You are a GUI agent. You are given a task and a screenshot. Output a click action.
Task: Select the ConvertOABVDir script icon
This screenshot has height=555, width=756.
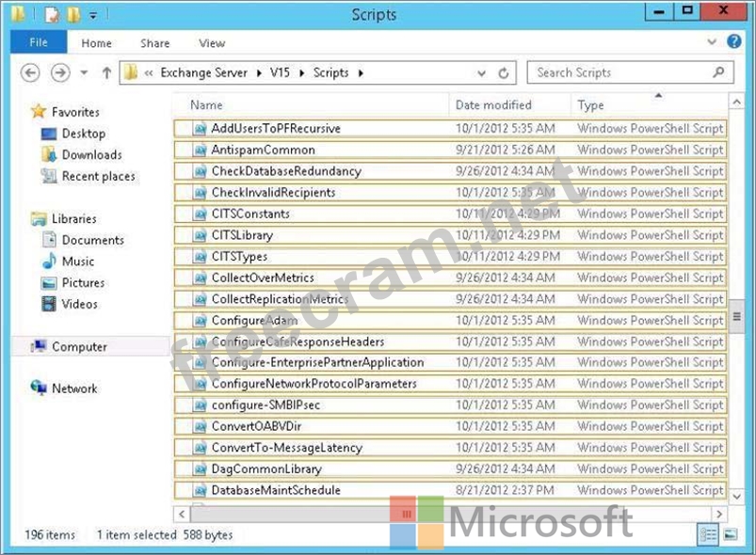(x=200, y=426)
